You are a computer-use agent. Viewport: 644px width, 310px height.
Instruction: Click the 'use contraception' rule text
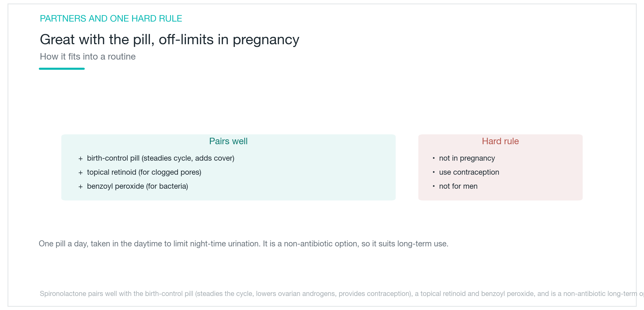469,172
